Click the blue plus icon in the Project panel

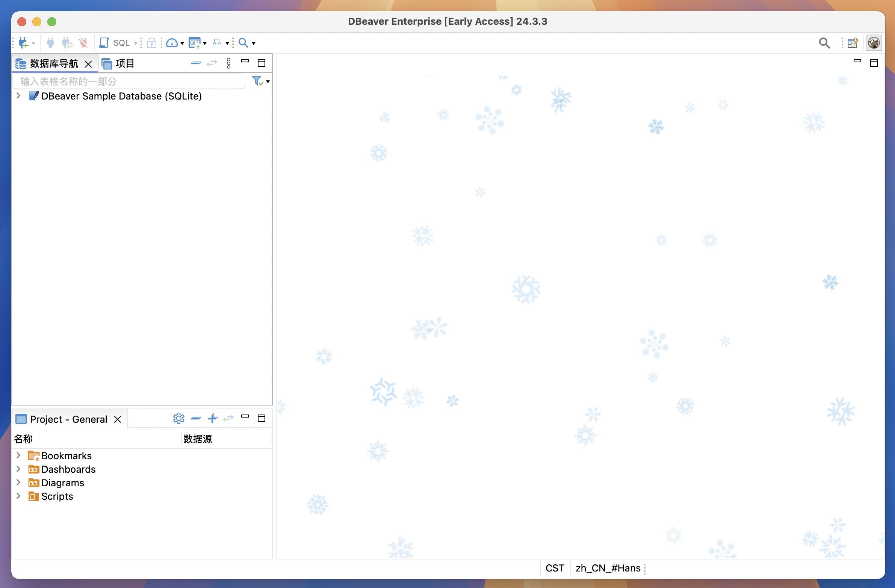(212, 418)
